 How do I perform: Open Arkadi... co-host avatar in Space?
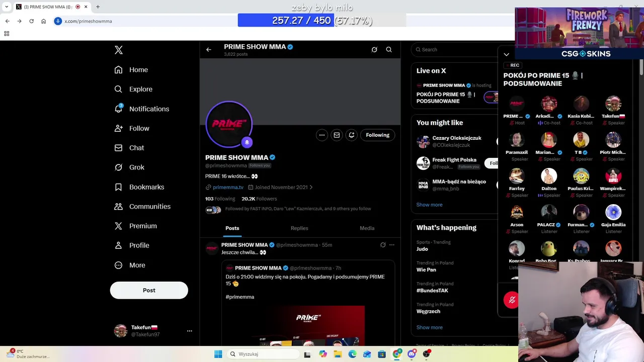click(x=549, y=104)
